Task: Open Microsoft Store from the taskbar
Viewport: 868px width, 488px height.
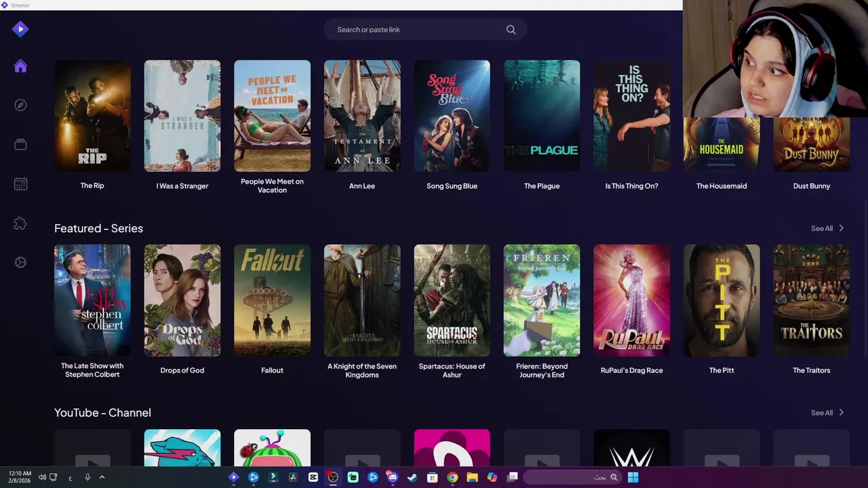Action: pos(432,477)
